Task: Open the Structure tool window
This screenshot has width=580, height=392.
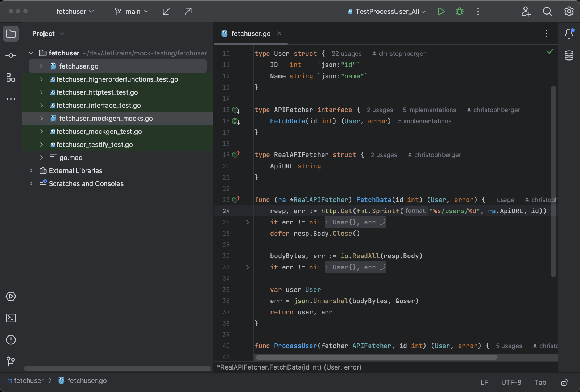Action: click(11, 77)
